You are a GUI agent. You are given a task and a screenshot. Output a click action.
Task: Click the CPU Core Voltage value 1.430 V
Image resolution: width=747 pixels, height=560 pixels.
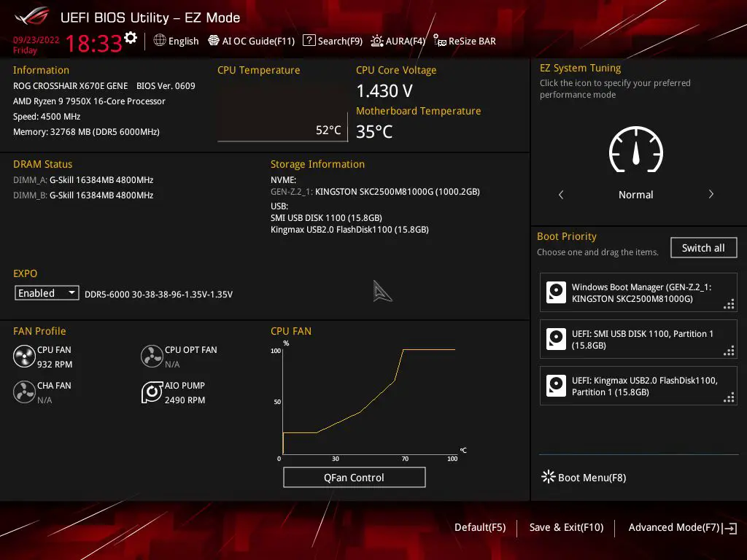pos(384,90)
